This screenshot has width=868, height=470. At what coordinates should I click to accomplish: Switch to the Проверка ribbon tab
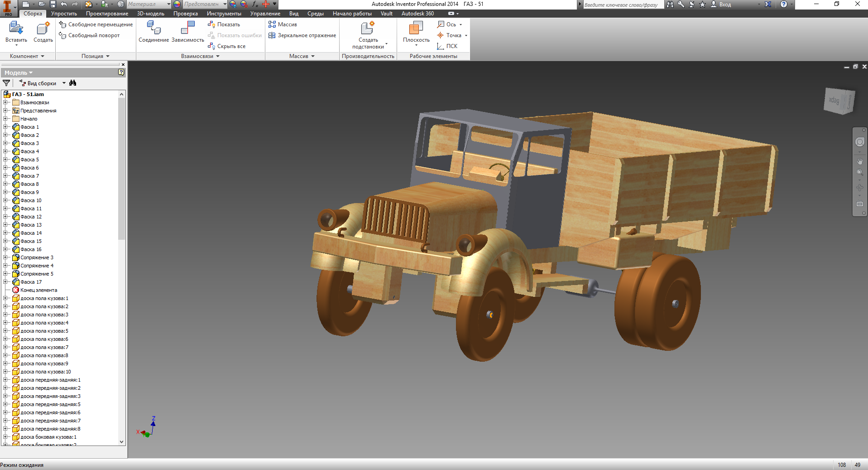(186, 14)
